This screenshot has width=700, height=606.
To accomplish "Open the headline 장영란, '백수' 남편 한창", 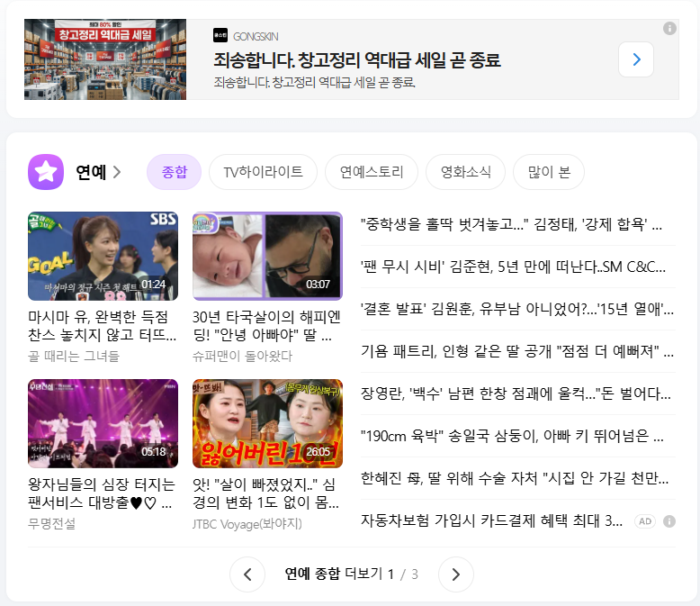I will pos(516,393).
